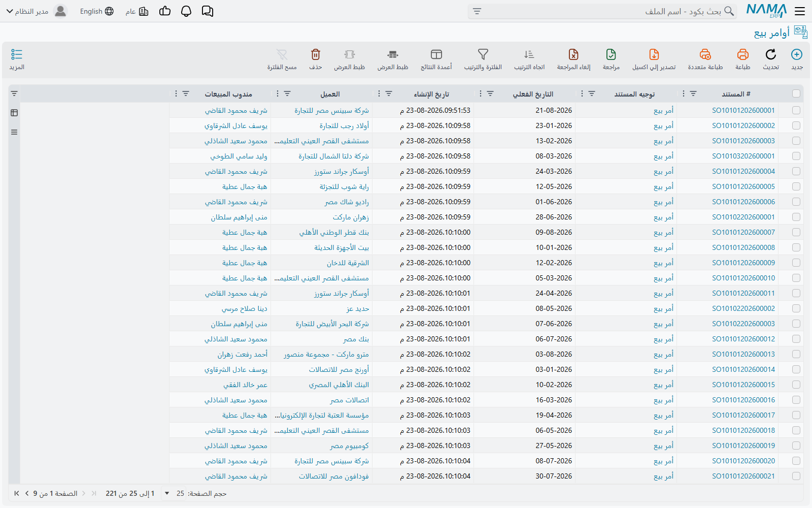Switch language to English
This screenshot has height=508, width=812.
click(96, 11)
